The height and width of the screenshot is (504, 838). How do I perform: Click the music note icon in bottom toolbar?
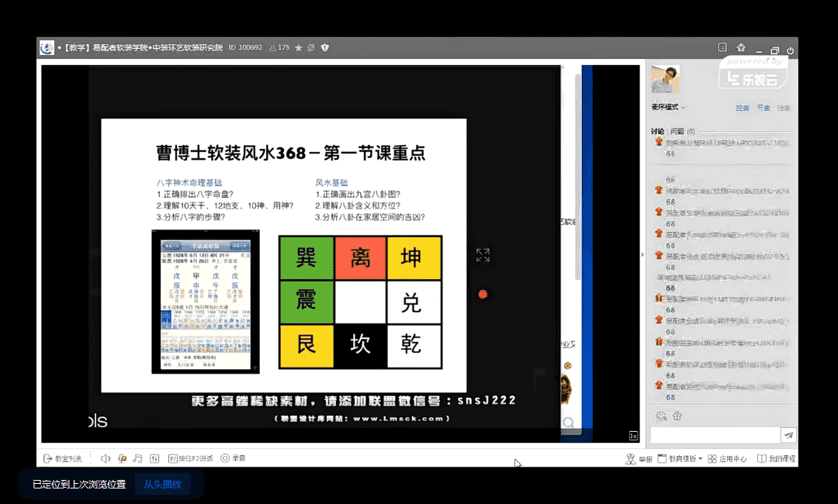coord(137,458)
